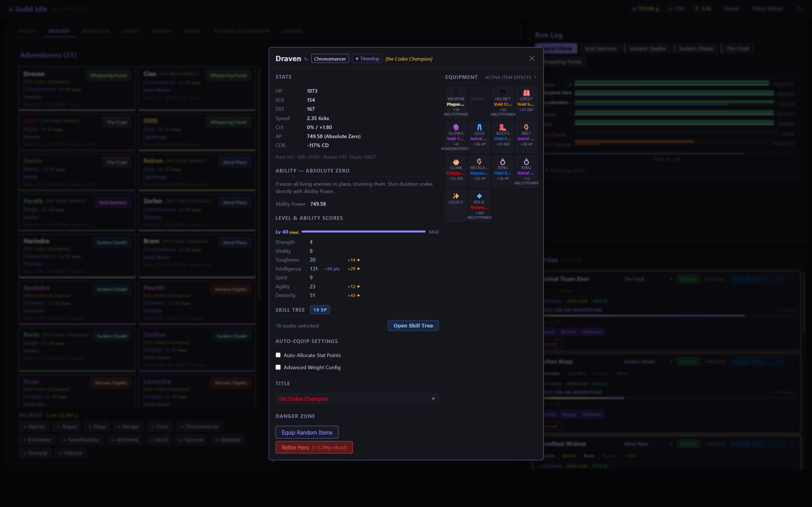812x507 pixels.
Task: Click the Agility score 23
Action: (x=313, y=286)
